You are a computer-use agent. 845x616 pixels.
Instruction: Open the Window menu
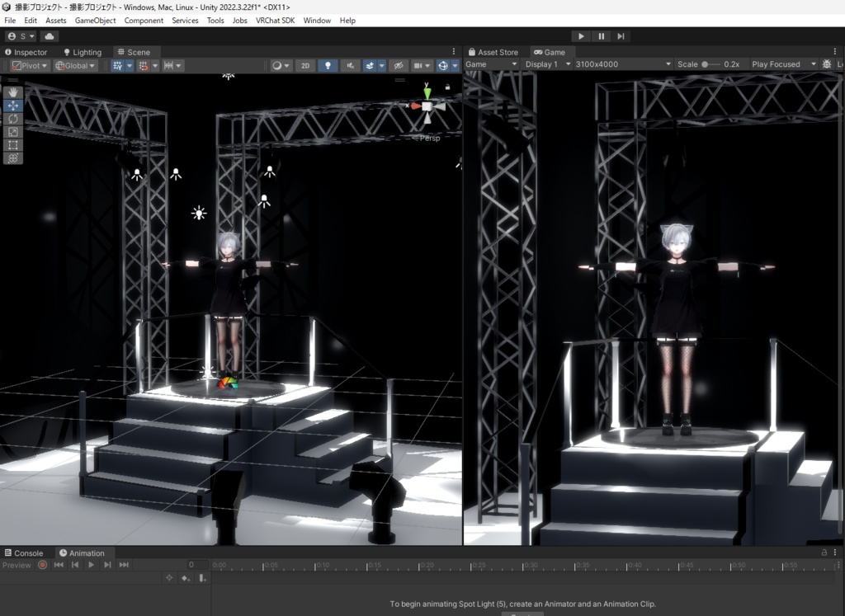tap(317, 21)
